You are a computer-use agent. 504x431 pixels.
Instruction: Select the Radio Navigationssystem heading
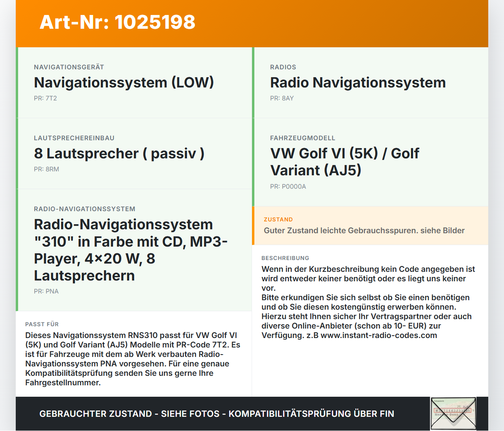358,83
